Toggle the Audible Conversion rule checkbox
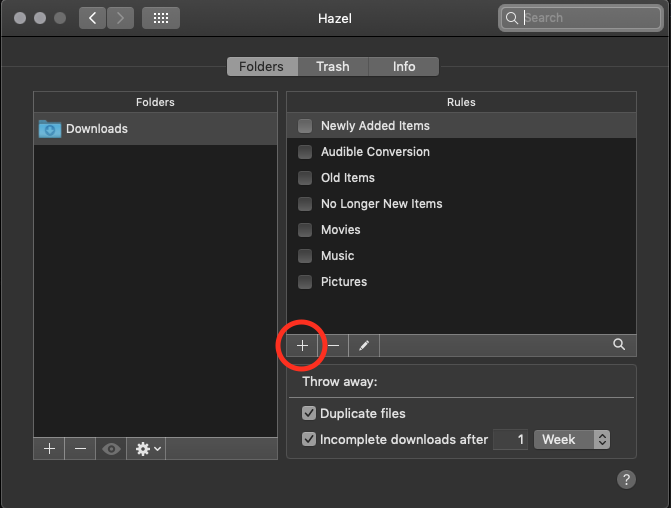 pyautogui.click(x=305, y=152)
